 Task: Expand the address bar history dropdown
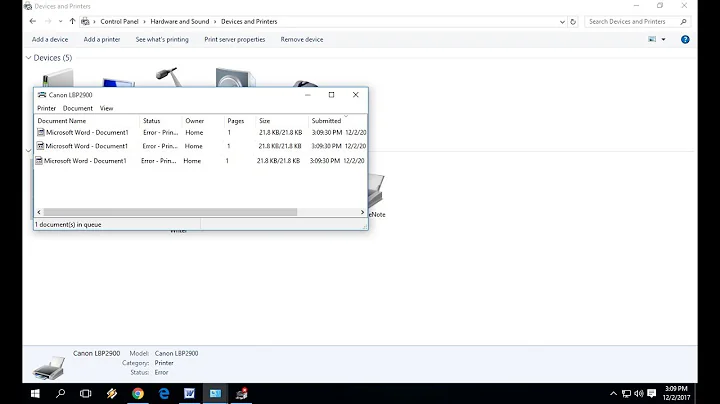click(x=562, y=22)
